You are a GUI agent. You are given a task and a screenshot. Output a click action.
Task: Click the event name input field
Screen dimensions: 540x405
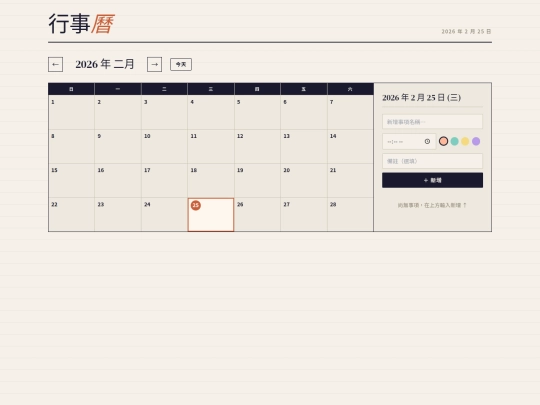pyautogui.click(x=432, y=122)
